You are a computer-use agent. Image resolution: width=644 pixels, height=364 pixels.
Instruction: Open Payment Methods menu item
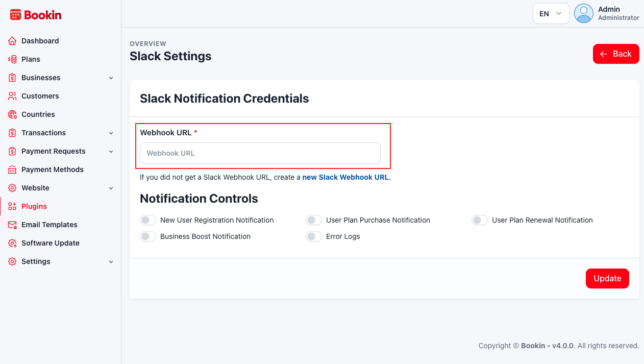[61, 169]
